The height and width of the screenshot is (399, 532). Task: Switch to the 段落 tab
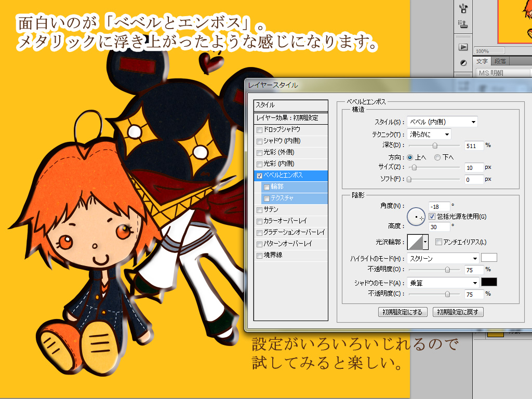click(500, 61)
